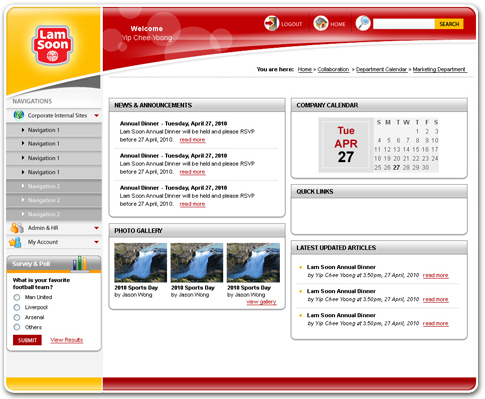Viewport: 485px width, 399px height.
Task: Click the logout door icon
Action: pyautogui.click(x=271, y=23)
